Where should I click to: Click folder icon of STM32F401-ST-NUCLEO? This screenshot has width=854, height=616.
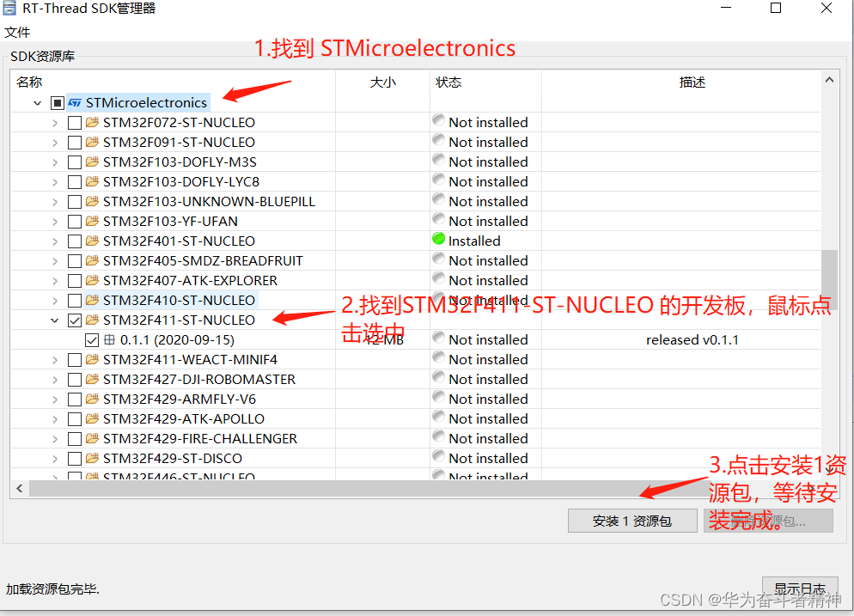(x=92, y=241)
